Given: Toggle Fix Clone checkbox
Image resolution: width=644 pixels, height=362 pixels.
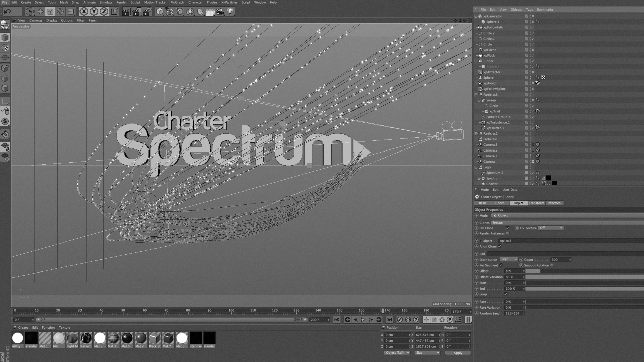Looking at the screenshot, I should click(508, 228).
